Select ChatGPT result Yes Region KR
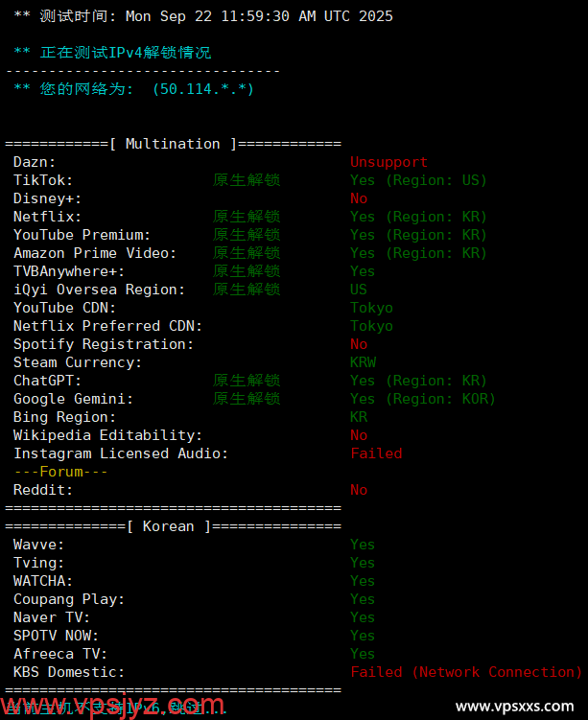The height and width of the screenshot is (720, 588). coord(418,381)
